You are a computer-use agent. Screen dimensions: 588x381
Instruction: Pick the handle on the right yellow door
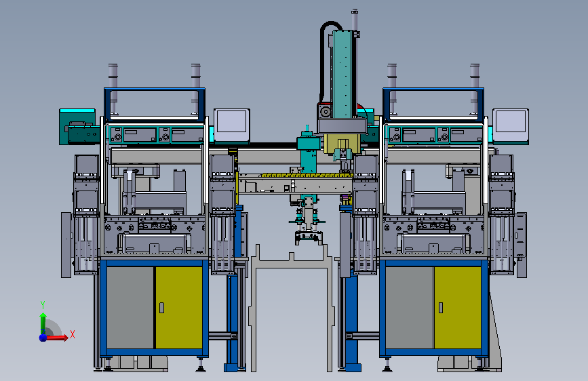(441, 308)
